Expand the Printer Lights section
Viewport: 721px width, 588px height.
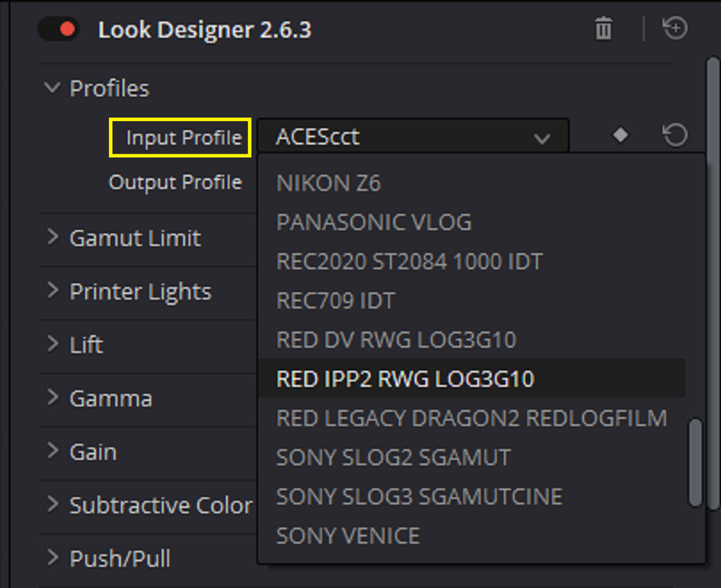coord(53,290)
